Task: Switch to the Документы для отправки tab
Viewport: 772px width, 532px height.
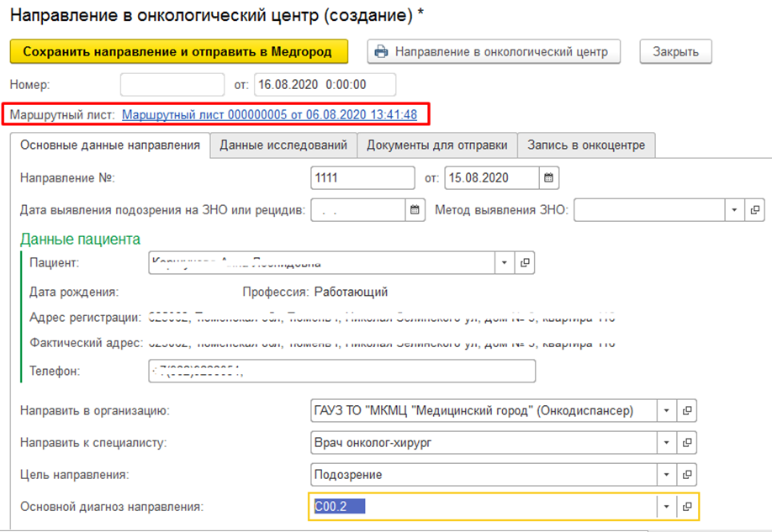Action: [436, 145]
